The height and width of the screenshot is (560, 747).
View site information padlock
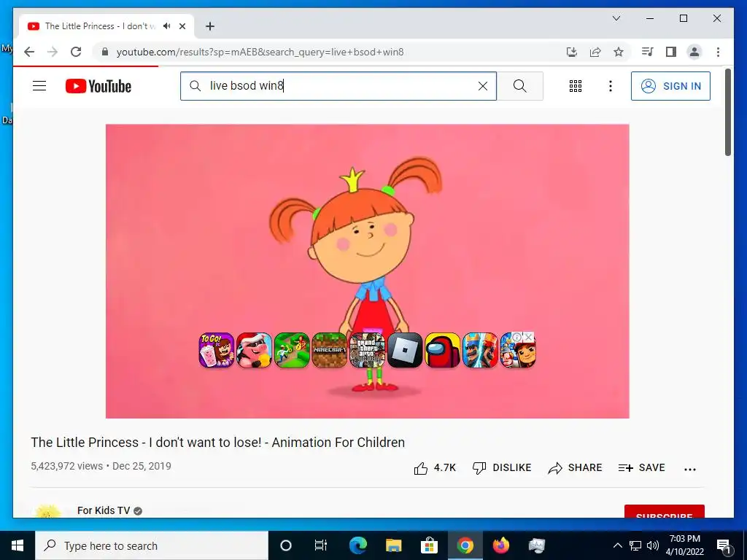[105, 52]
